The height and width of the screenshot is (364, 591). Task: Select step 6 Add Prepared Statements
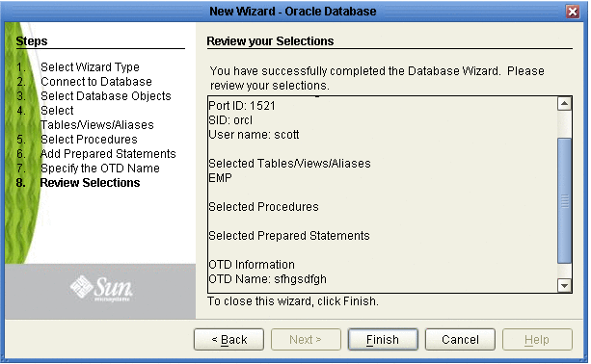coord(108,154)
